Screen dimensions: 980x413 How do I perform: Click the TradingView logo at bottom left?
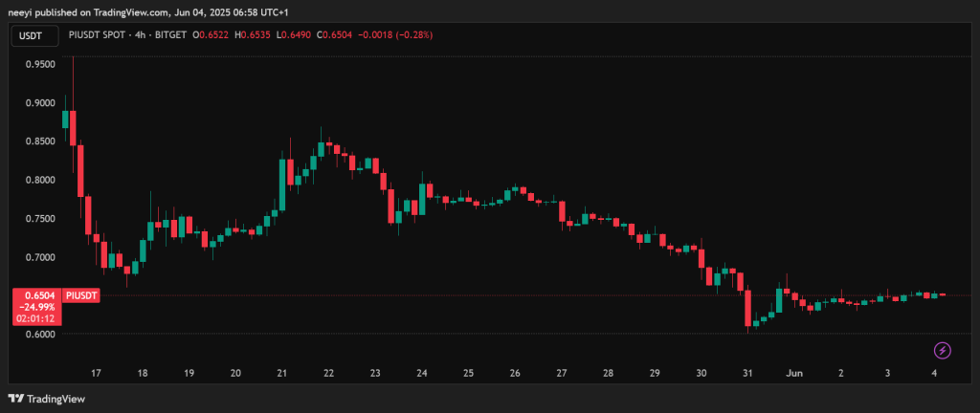pyautogui.click(x=46, y=399)
